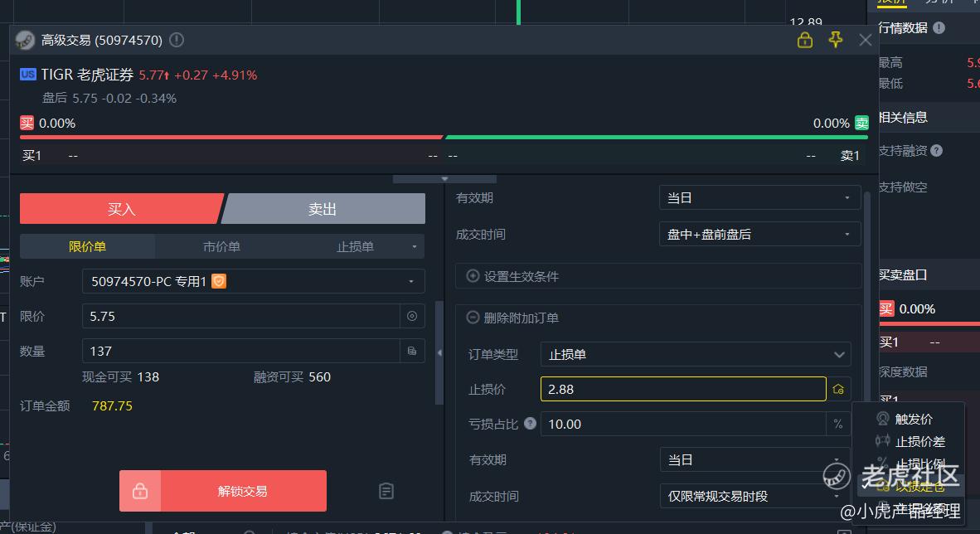Click the 现金可买 138 text

[120, 377]
